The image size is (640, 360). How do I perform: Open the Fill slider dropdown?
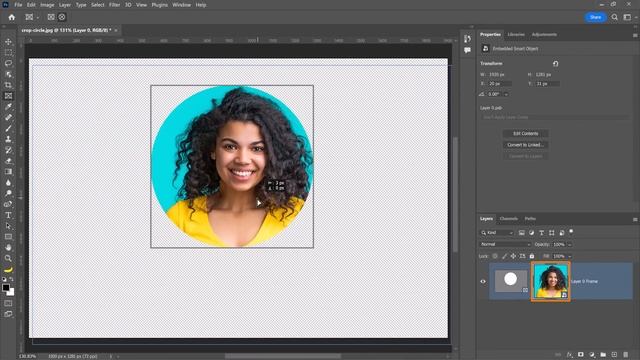tap(569, 256)
